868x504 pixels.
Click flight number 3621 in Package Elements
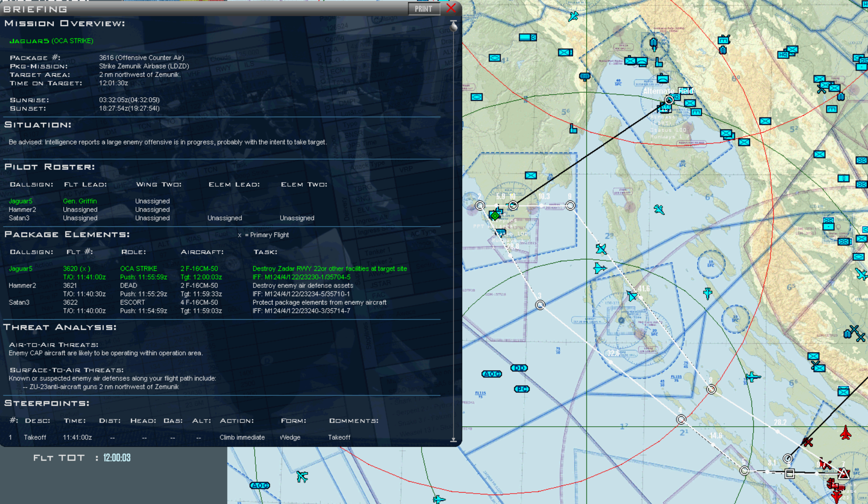[x=70, y=286]
